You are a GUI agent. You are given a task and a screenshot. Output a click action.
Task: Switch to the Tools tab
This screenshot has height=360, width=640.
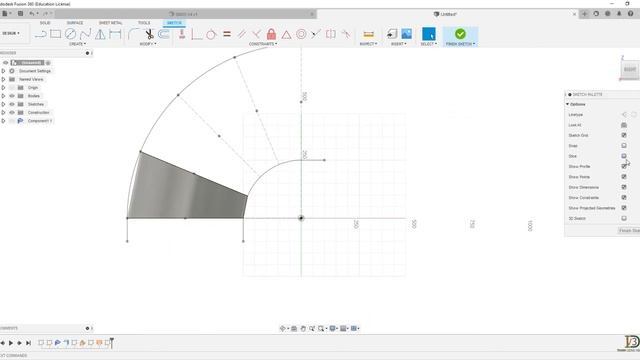pos(144,23)
